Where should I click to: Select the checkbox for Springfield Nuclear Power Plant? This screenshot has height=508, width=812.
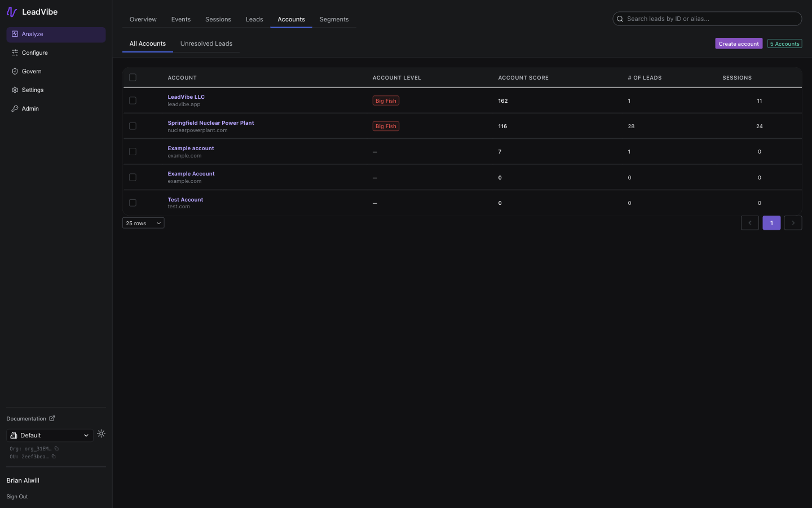133,126
